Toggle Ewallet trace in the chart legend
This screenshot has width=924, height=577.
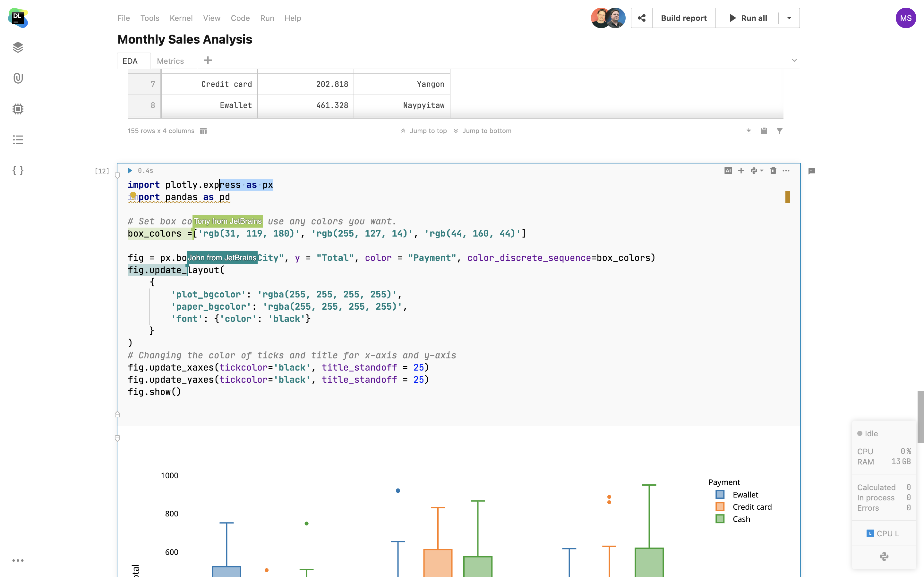coord(745,495)
